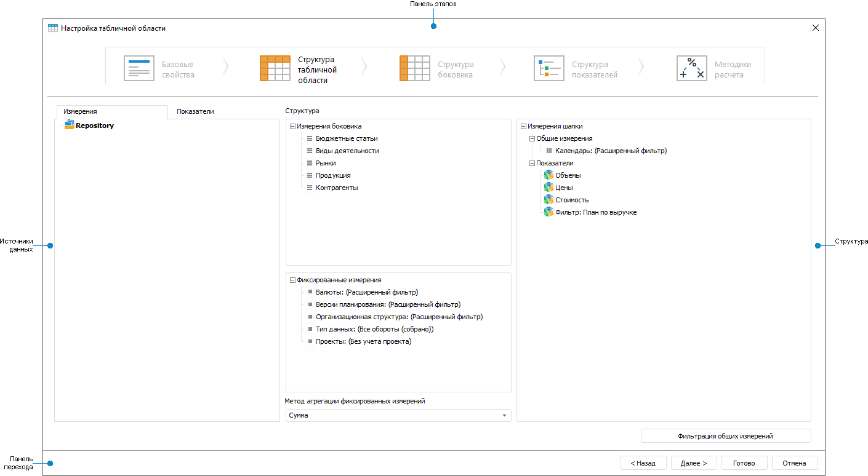This screenshot has width=868, height=476.
Task: Select Тип данных: (Все обороты (собрано)) row
Action: [375, 329]
